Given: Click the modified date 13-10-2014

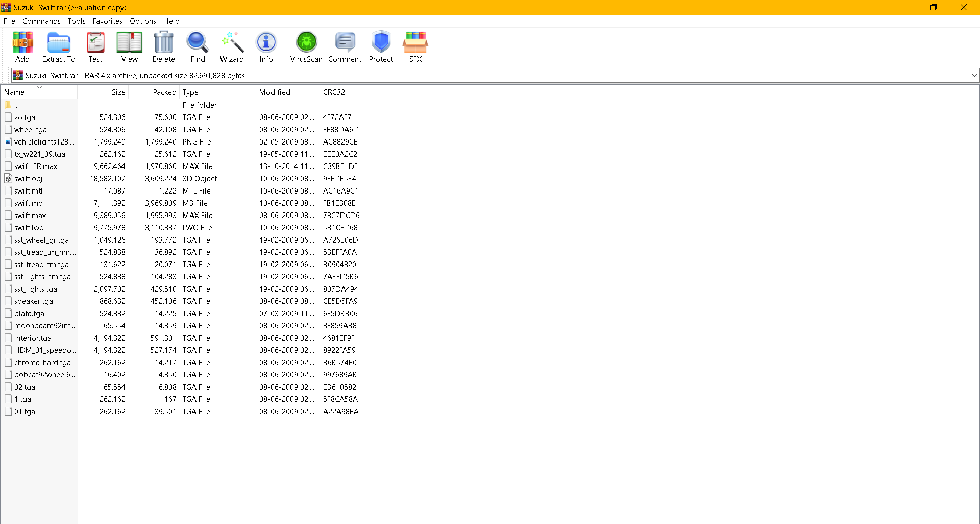Looking at the screenshot, I should pos(287,166).
